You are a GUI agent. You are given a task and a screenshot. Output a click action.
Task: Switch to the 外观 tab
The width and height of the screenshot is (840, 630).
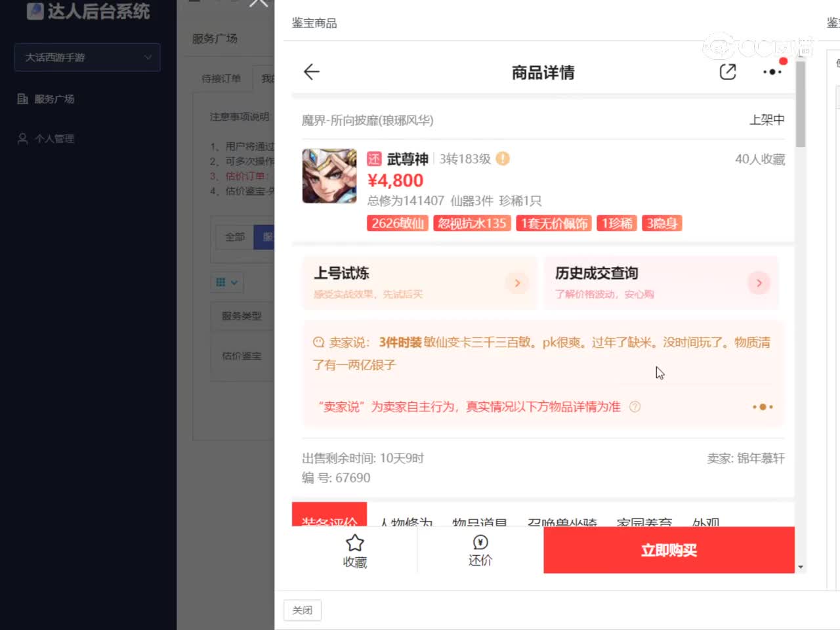pos(706,522)
